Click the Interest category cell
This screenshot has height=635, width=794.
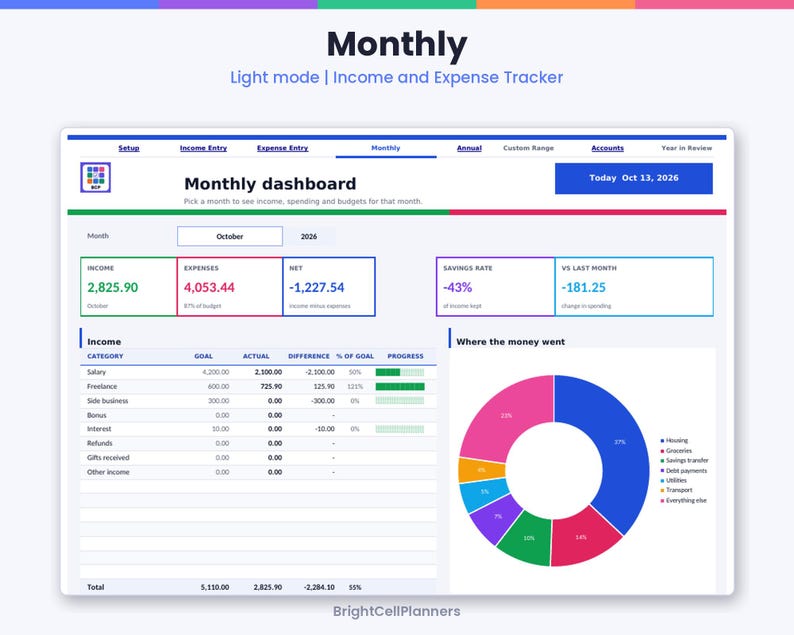[x=99, y=429]
